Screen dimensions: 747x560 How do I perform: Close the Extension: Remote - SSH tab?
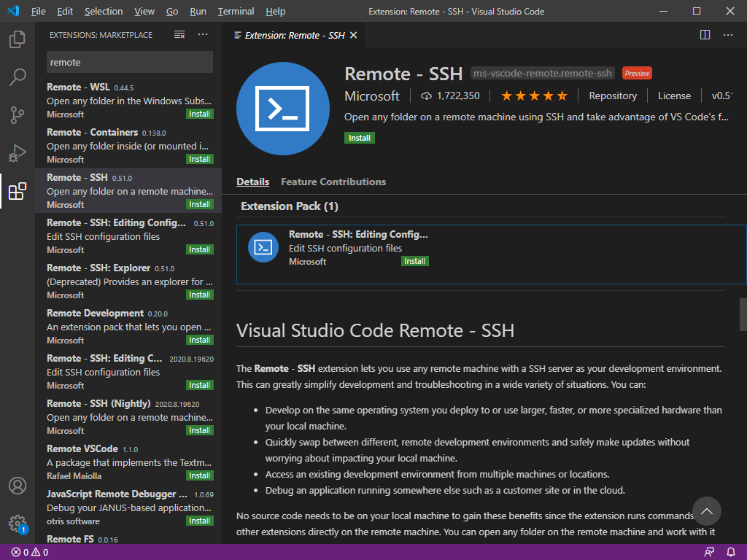click(x=354, y=35)
